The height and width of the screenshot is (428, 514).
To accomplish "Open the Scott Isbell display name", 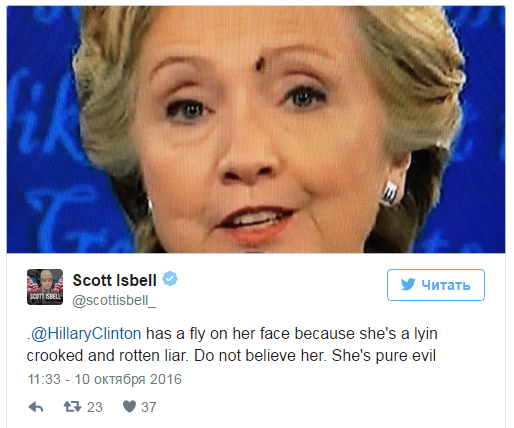I will (x=115, y=280).
